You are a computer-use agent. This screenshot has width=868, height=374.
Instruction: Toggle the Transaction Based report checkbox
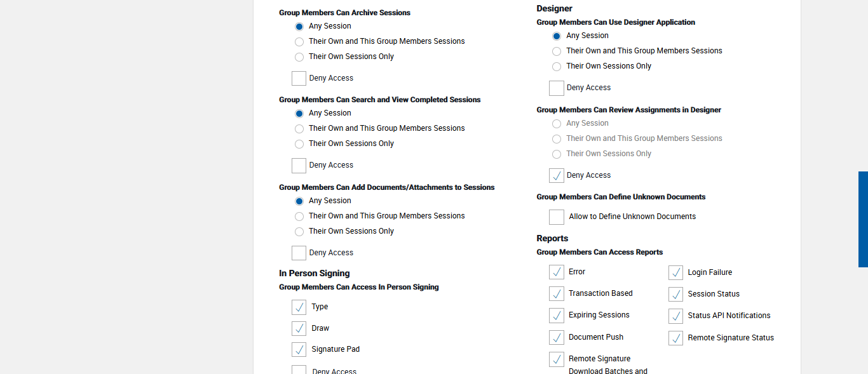pyautogui.click(x=557, y=293)
